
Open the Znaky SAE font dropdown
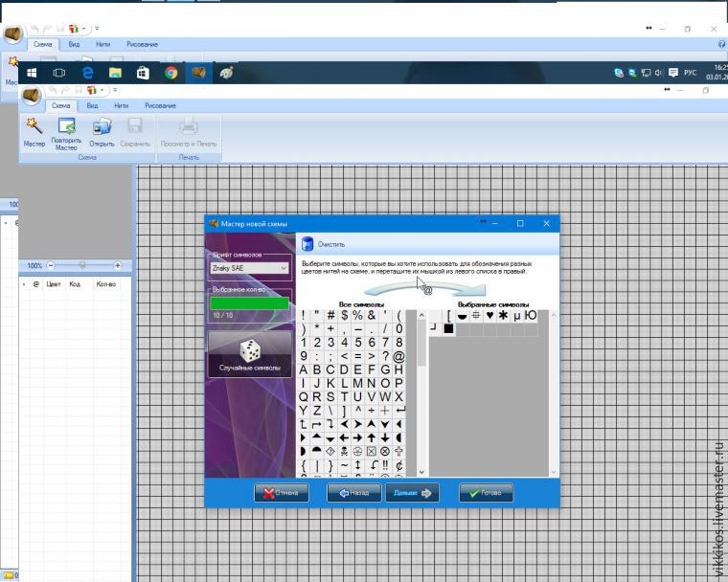click(249, 268)
